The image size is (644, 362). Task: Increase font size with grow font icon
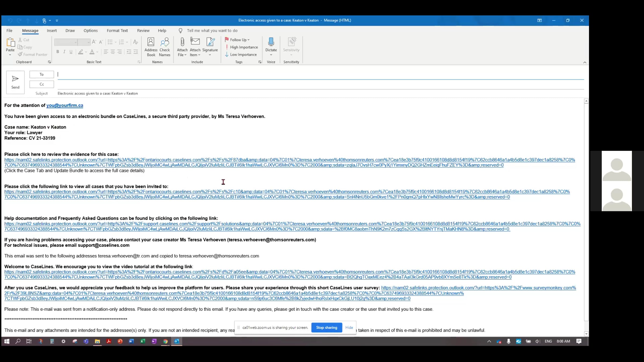[x=94, y=42]
